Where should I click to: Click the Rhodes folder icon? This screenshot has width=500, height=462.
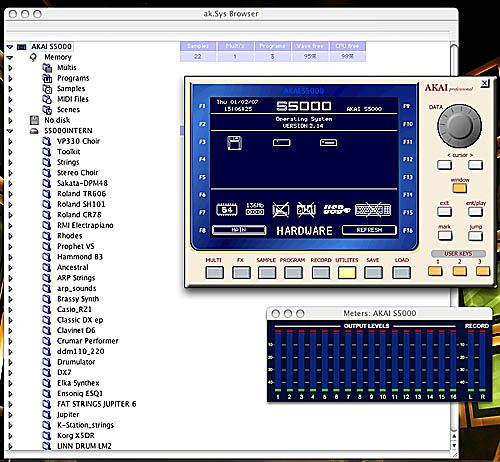47,236
